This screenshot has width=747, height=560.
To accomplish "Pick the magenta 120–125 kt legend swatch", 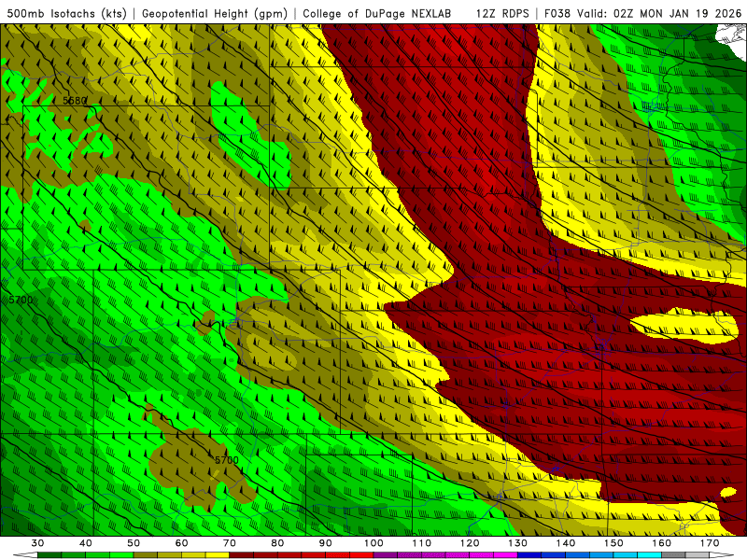I will pos(482,555).
